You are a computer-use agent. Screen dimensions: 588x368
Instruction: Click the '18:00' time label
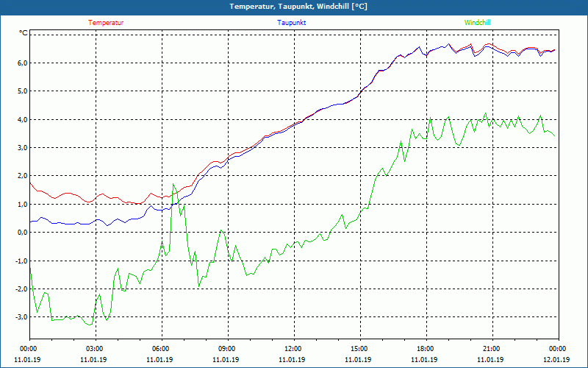point(426,349)
